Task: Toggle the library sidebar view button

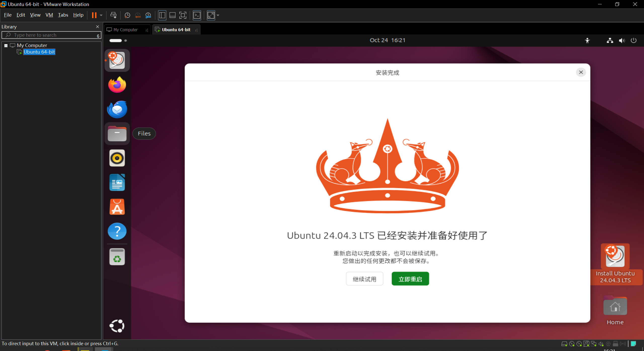Action: tap(162, 15)
